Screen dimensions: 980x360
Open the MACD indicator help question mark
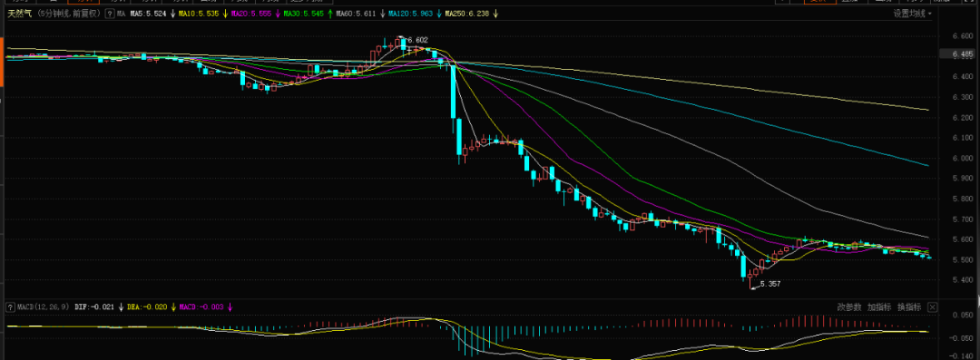pos(11,306)
